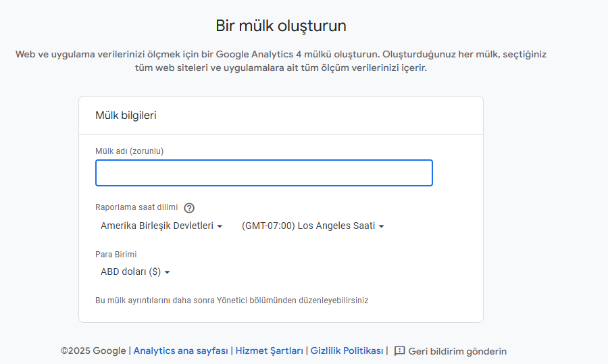
Task: Click the Yönetici bölümünden düzenleyebilirsiniz note
Action: click(x=232, y=300)
